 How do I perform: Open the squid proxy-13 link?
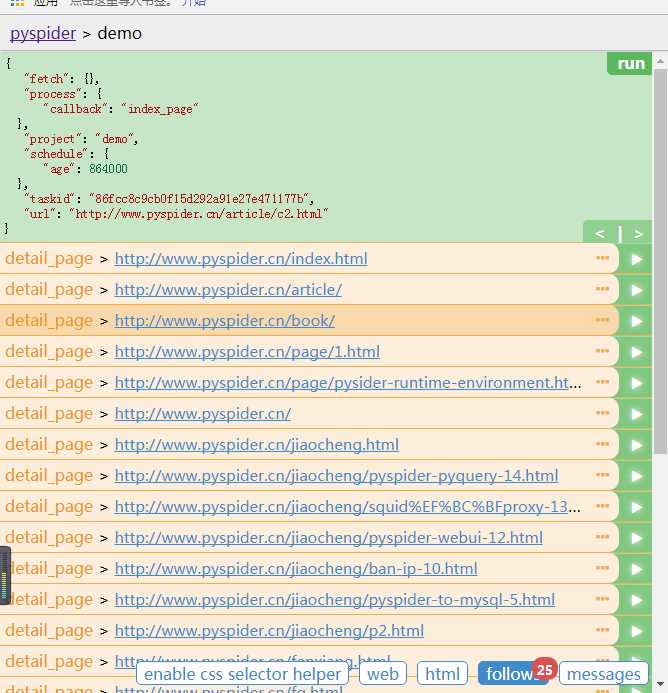(347, 506)
